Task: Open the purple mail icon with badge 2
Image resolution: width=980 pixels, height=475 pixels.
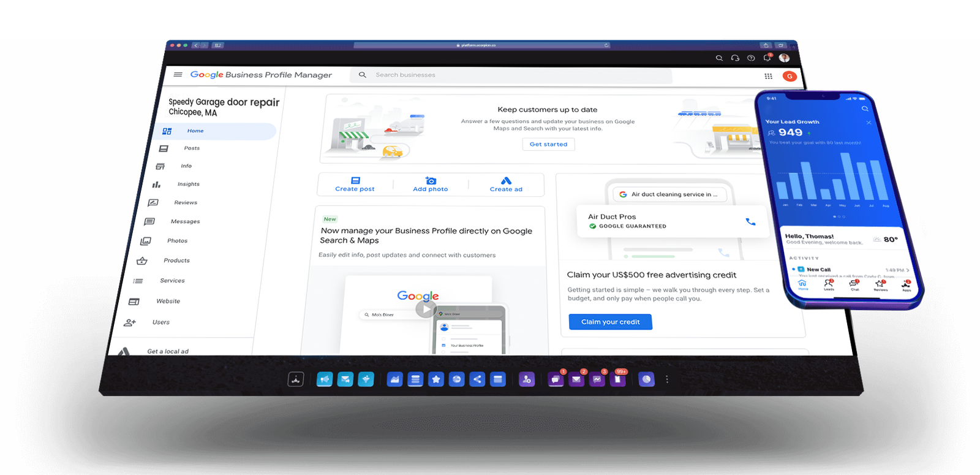Action: click(577, 379)
